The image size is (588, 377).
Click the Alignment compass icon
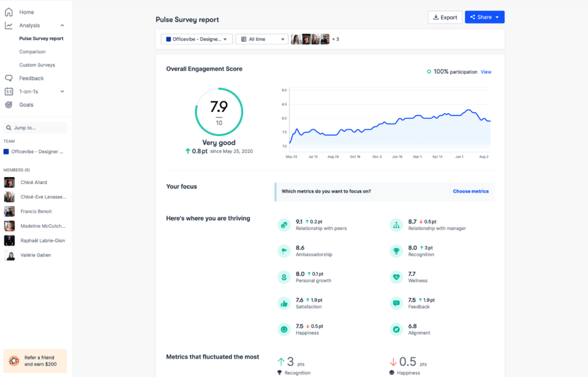396,330
